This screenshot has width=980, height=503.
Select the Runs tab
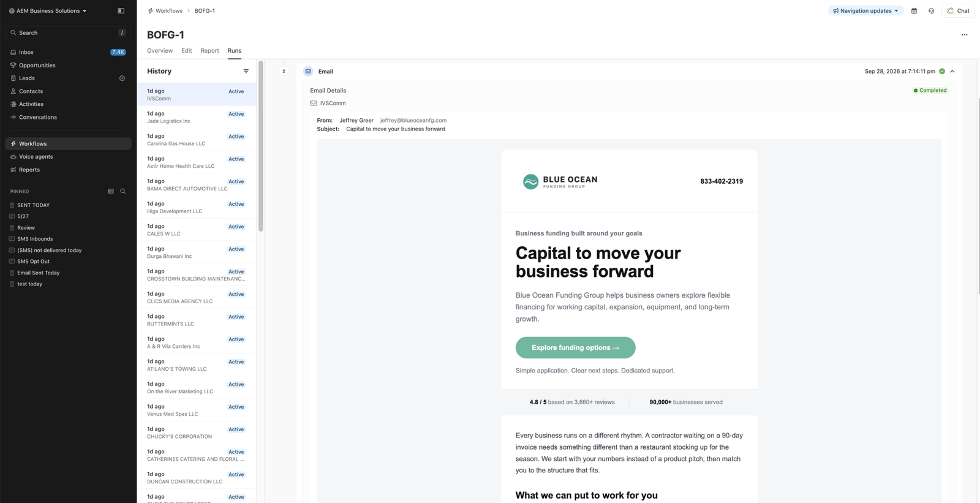(235, 51)
